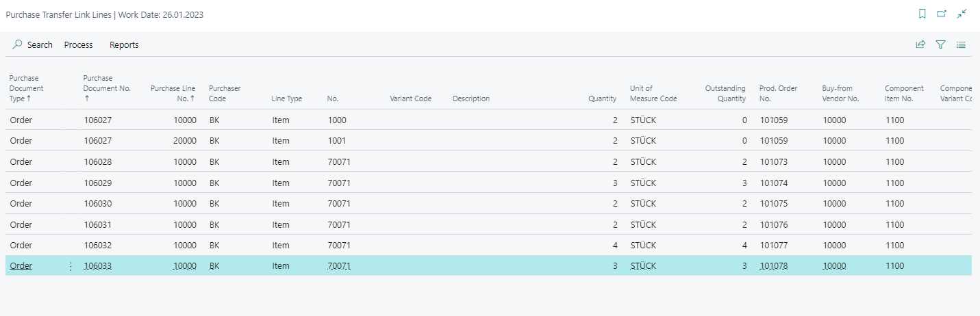Sort by Purchase Document No. column
The width and height of the screenshot is (980, 316).
[98, 88]
